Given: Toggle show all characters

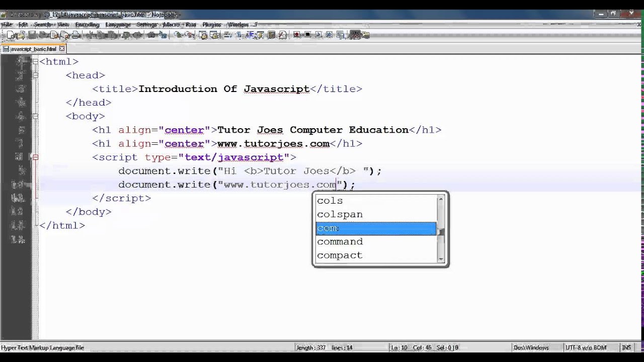Looking at the screenshot, I should tap(239, 35).
